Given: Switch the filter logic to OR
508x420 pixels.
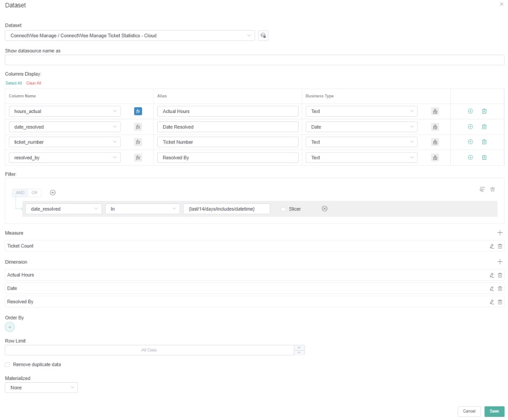Looking at the screenshot, I should point(35,193).
